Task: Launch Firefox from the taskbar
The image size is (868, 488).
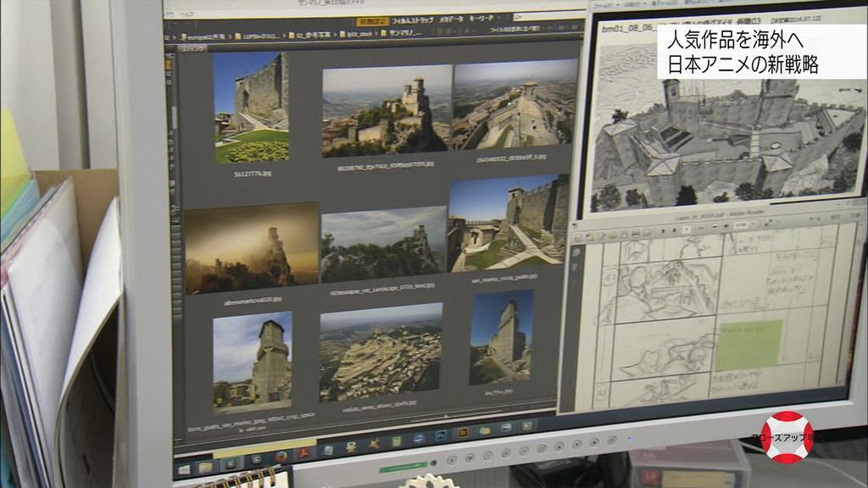Action: pos(281,457)
